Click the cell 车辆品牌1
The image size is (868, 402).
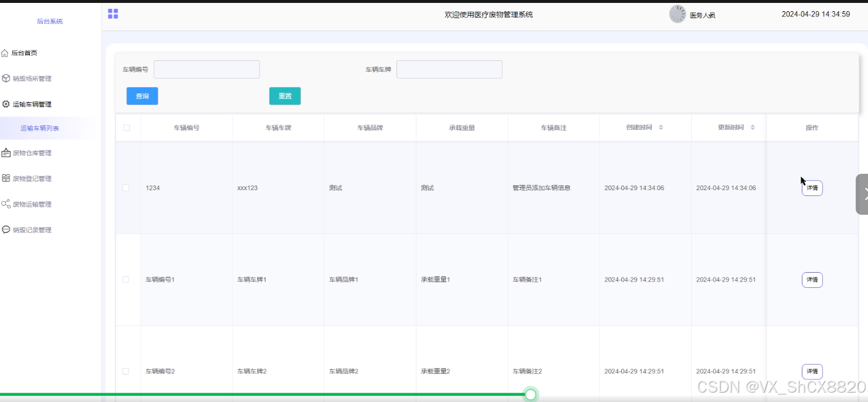[x=344, y=280]
